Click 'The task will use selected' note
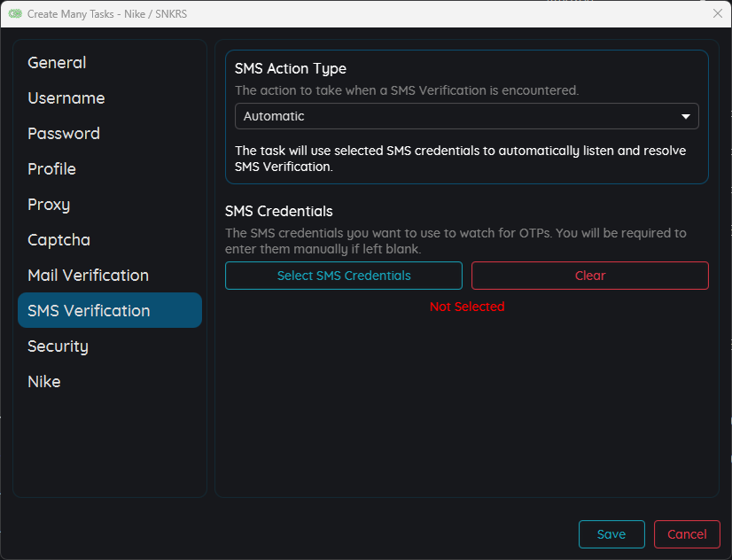Viewport: 732px width, 560px height. 460,159
